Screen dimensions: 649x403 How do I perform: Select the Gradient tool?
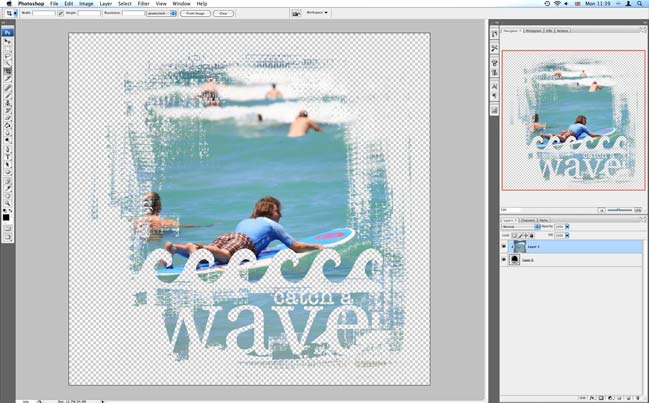pos(7,125)
